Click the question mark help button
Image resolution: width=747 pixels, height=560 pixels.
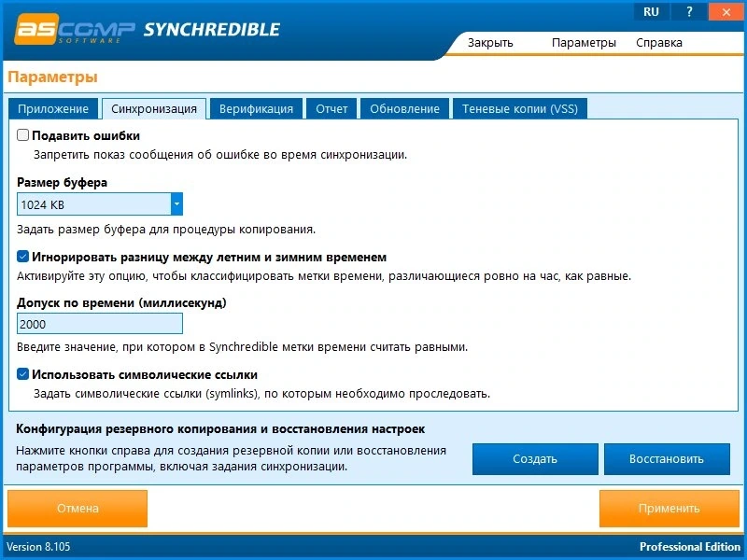(x=689, y=12)
